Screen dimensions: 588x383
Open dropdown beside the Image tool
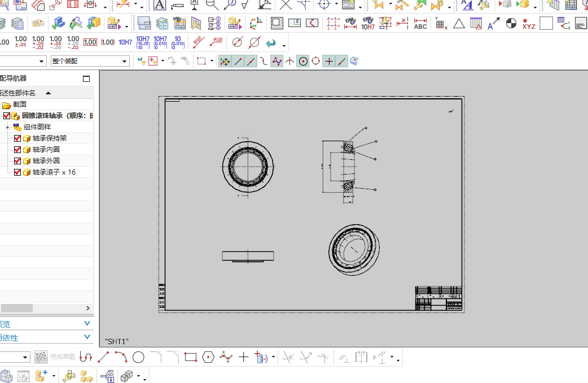pyautogui.click(x=360, y=7)
